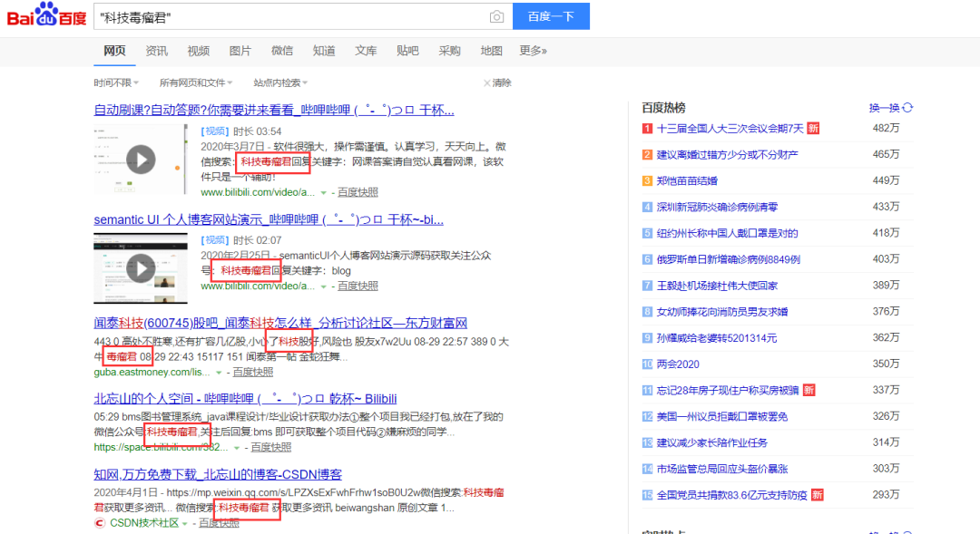Refresh hot list with 换一换
Image resolution: width=980 pixels, height=534 pixels.
(x=884, y=108)
